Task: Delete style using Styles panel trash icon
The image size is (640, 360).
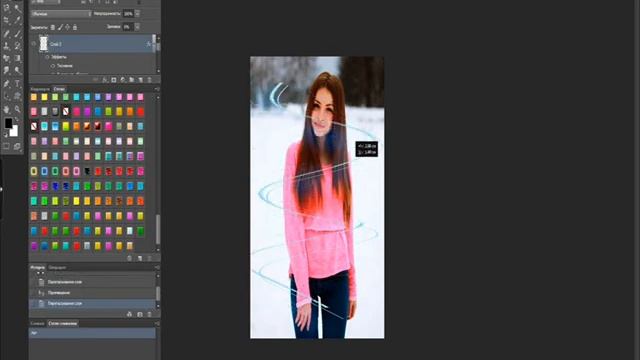Action: [x=149, y=258]
